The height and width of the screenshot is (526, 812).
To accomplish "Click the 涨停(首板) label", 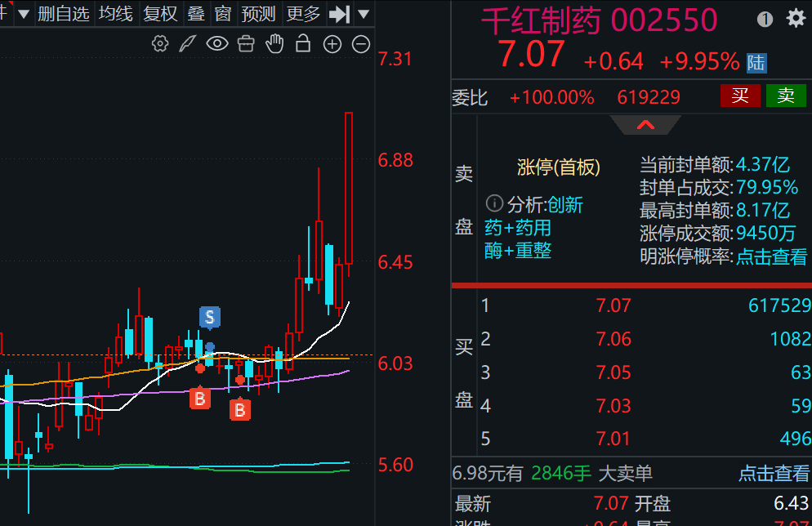I will point(558,167).
